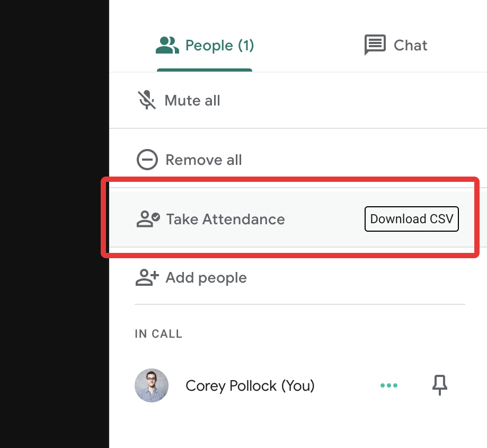Click the muted microphone icon
Image resolution: width=487 pixels, height=448 pixels.
(x=147, y=100)
